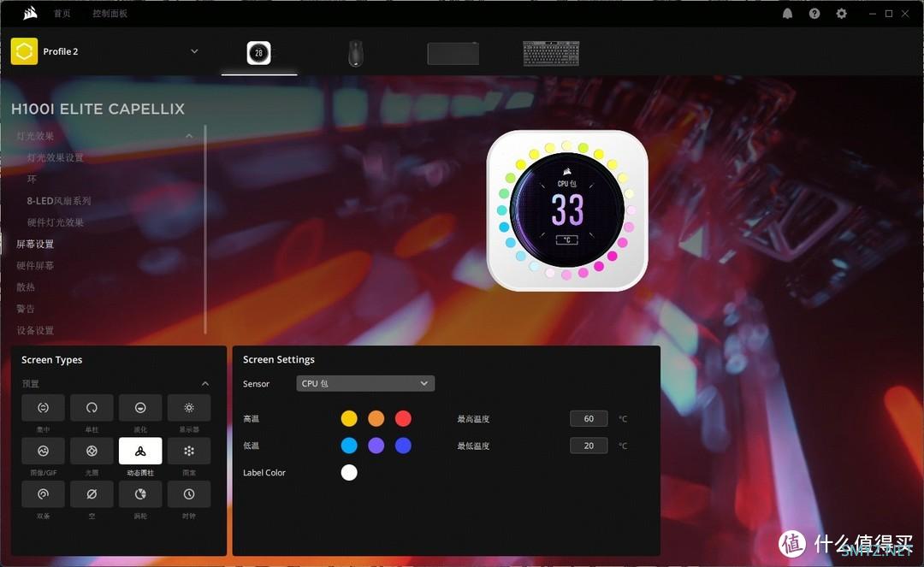Click the orange 高温 color swatch
The height and width of the screenshot is (567, 924).
pyautogui.click(x=376, y=419)
